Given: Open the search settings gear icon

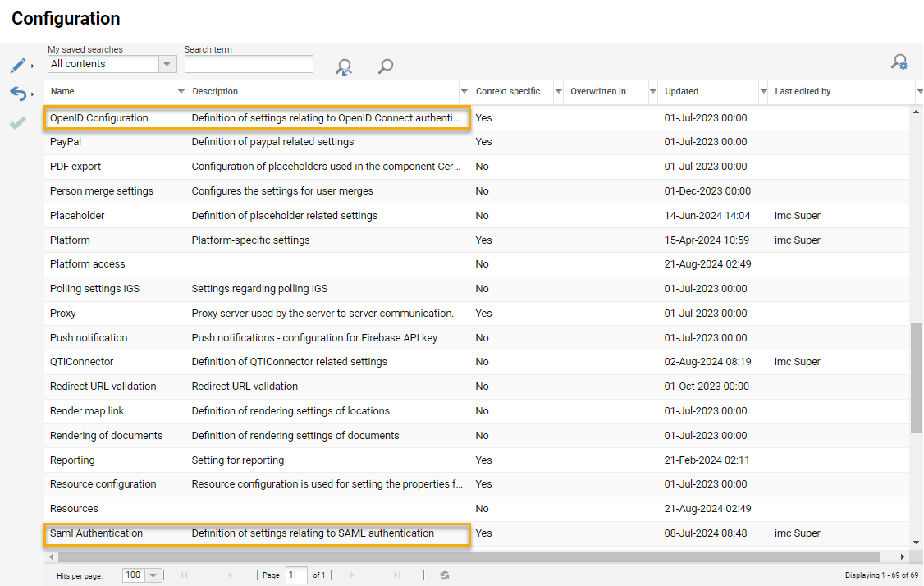Looking at the screenshot, I should point(899,62).
